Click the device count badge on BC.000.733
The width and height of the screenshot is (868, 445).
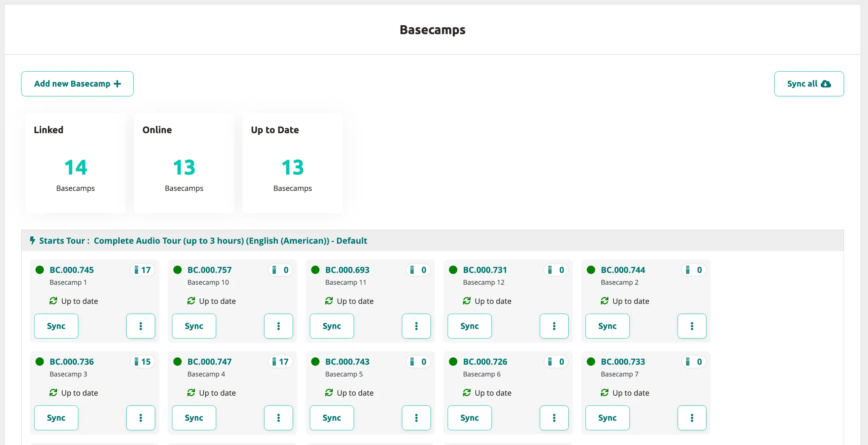[694, 362]
